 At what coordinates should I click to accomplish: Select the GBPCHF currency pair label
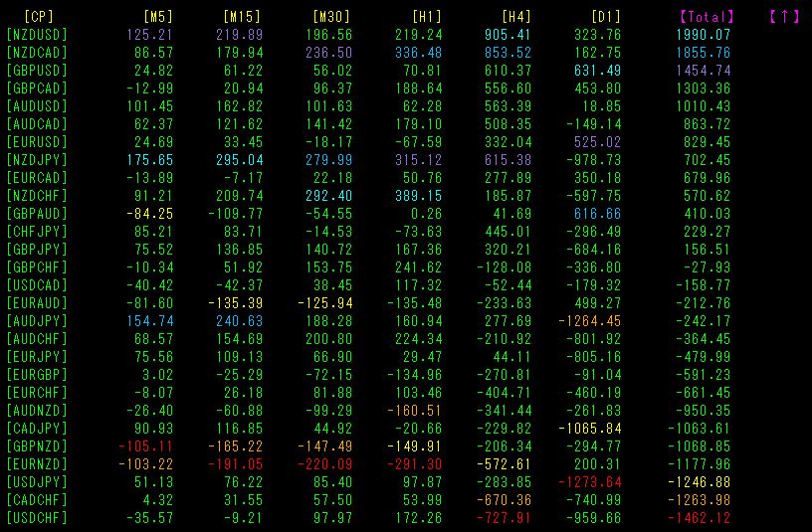(x=37, y=267)
